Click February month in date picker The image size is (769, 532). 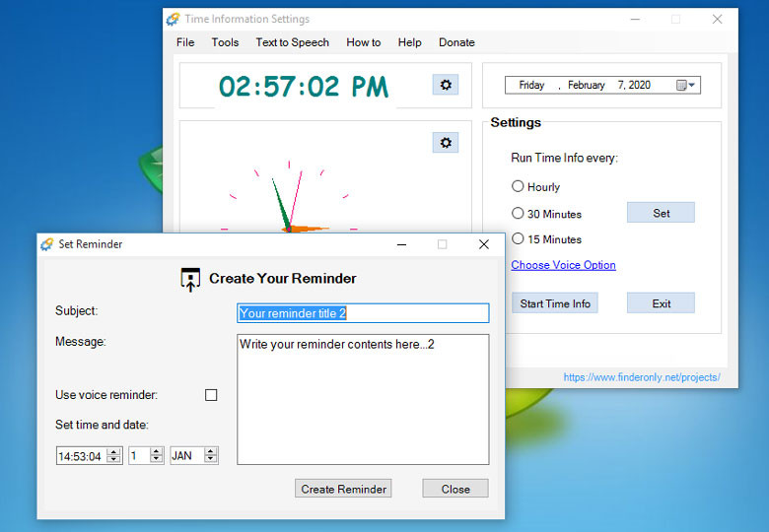click(x=586, y=86)
